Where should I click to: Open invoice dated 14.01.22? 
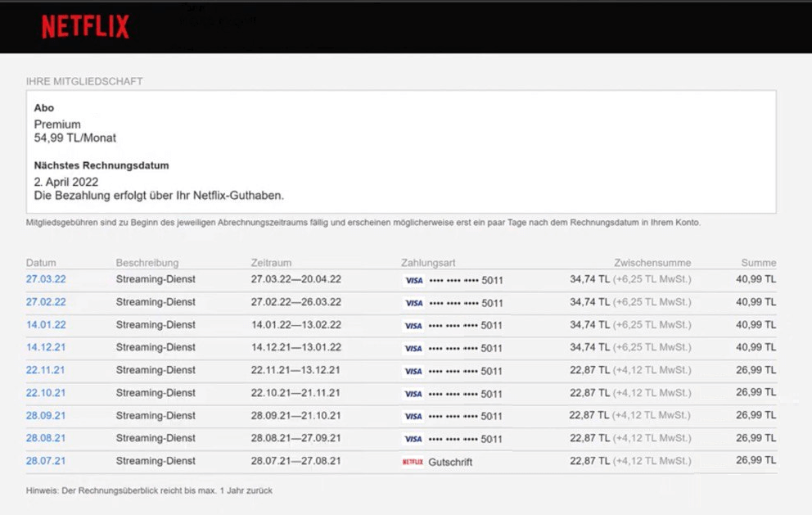click(46, 324)
